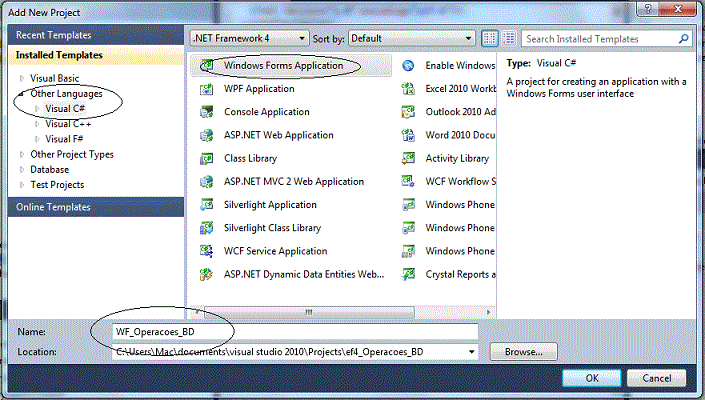Click the Console Application template icon
Viewport: 705px width, 400px height.
pos(207,112)
